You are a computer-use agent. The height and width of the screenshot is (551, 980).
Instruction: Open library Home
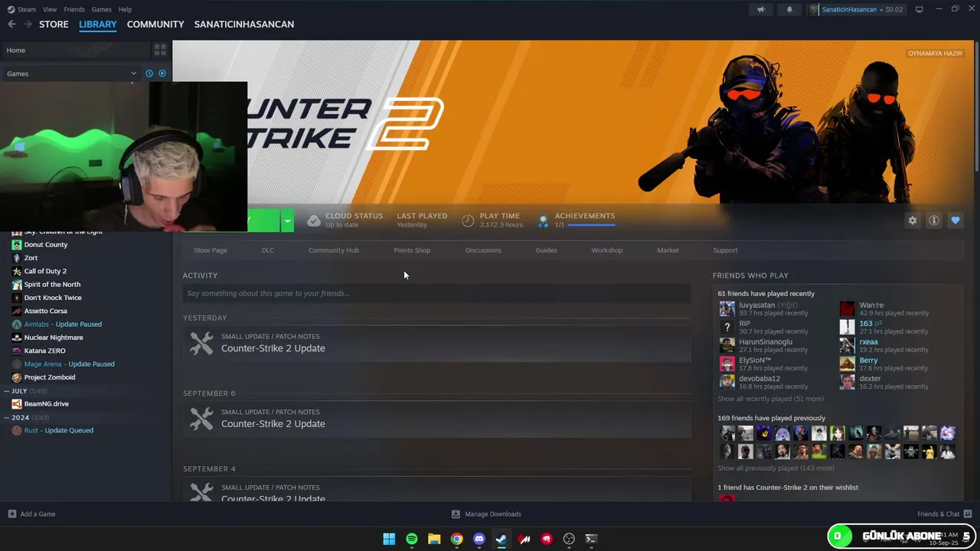click(75, 50)
